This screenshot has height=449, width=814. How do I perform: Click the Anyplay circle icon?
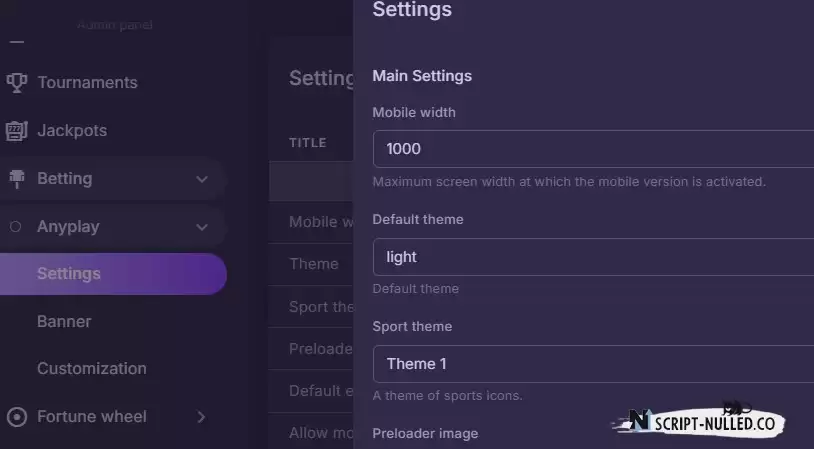[16, 226]
